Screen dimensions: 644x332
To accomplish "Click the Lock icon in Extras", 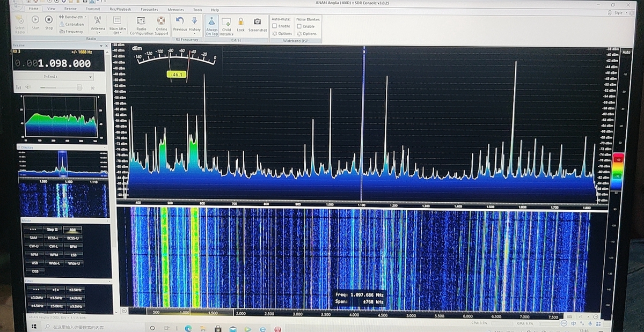I will [x=240, y=24].
